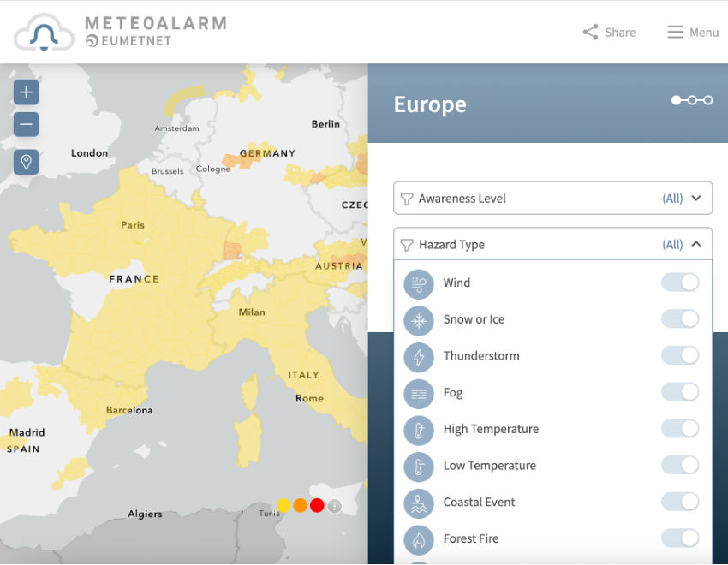Open the Awareness Level filter box

click(552, 198)
